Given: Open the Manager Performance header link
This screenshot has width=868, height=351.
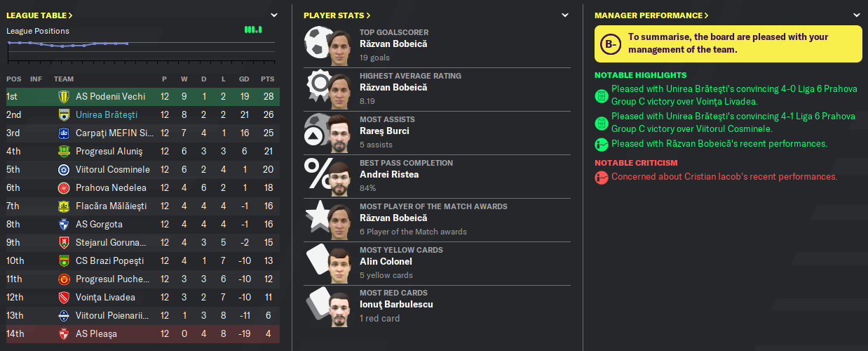Looking at the screenshot, I should click(651, 15).
